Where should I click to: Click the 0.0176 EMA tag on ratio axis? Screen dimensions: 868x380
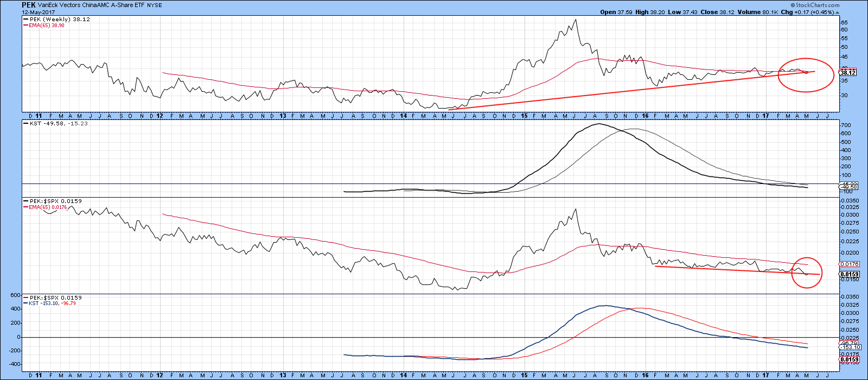coord(848,264)
